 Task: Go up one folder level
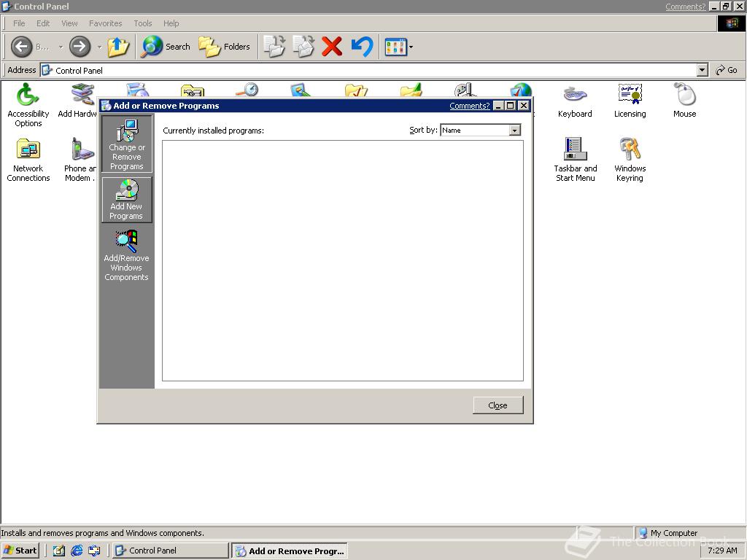pos(118,47)
